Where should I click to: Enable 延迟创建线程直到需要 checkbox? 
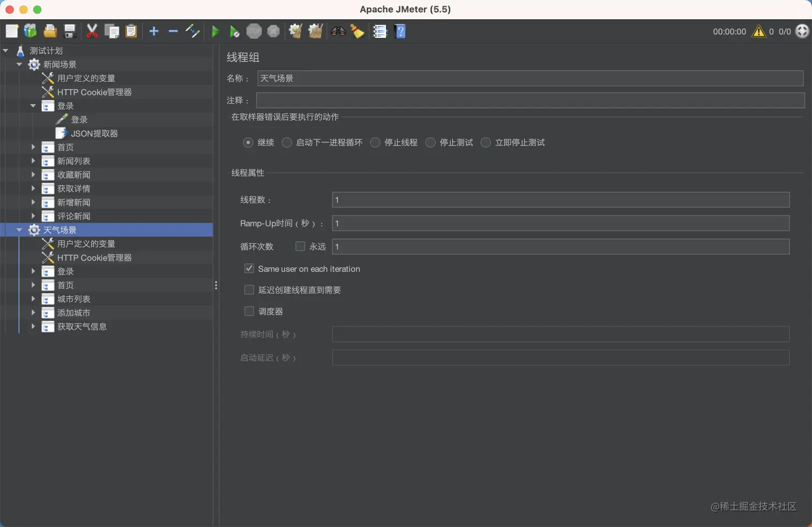[249, 290]
